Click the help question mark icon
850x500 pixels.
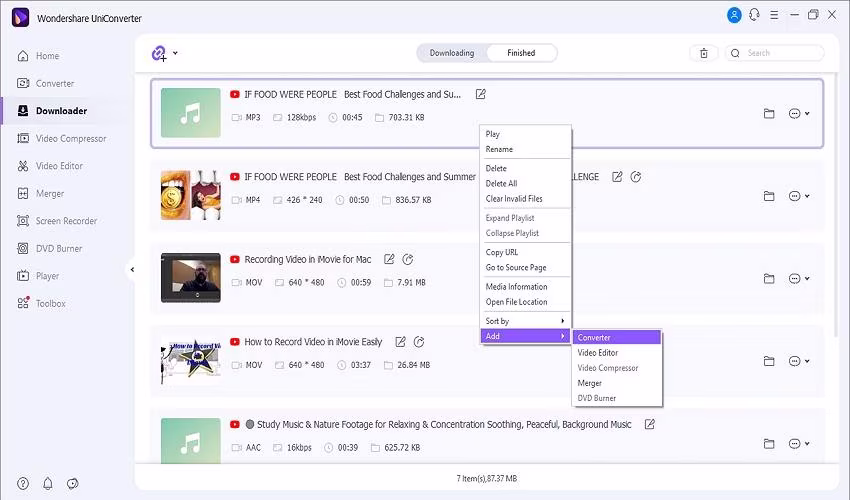point(23,483)
